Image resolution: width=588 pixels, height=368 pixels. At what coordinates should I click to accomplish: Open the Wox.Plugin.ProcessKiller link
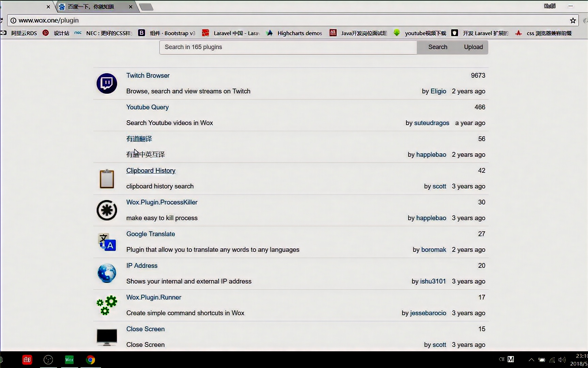tap(162, 202)
